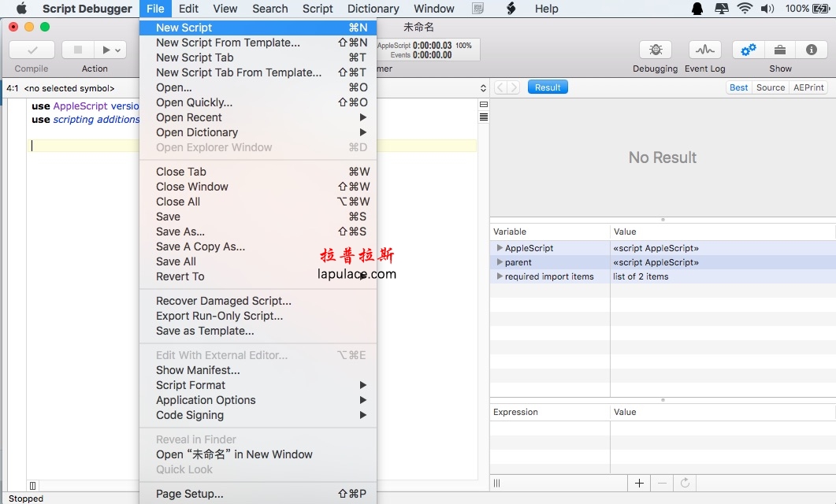Click the split editor pane icon
836x504 pixels.
click(484, 105)
